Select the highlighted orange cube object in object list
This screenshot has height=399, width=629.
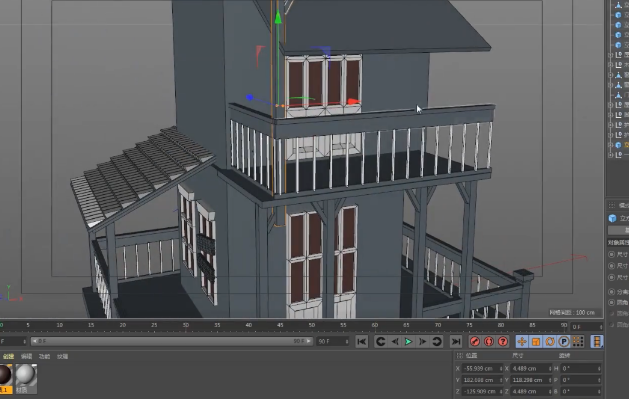[618, 145]
